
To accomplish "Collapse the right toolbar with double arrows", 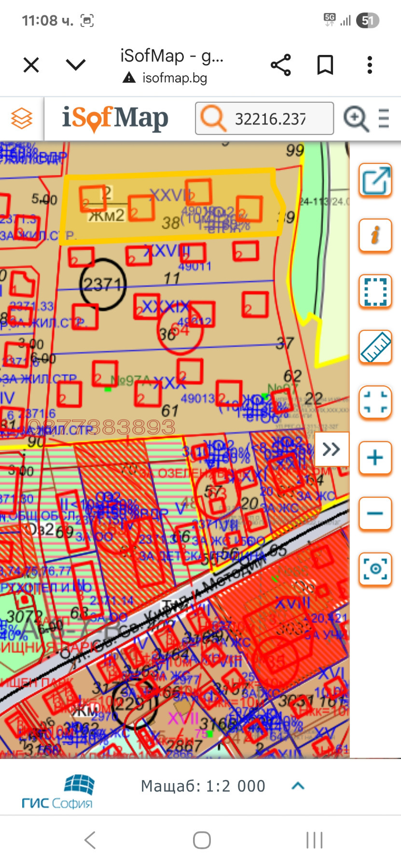I will (332, 449).
